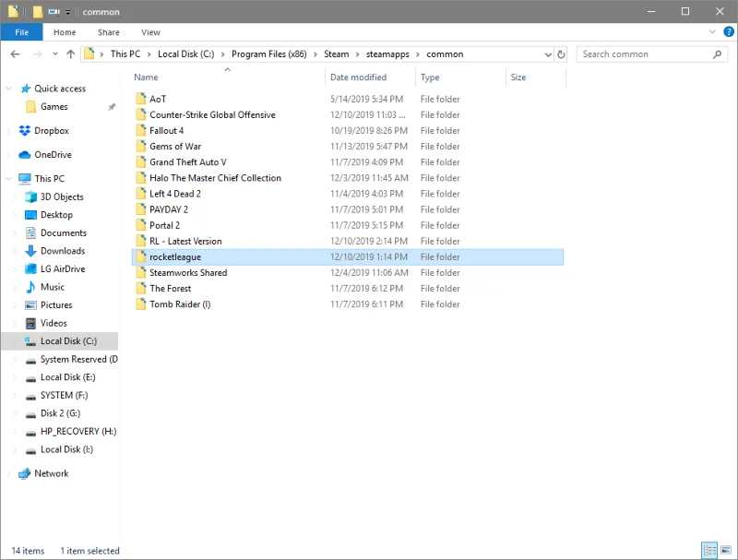Open Dropbox in the navigation pane
This screenshot has width=738, height=560.
52,131
